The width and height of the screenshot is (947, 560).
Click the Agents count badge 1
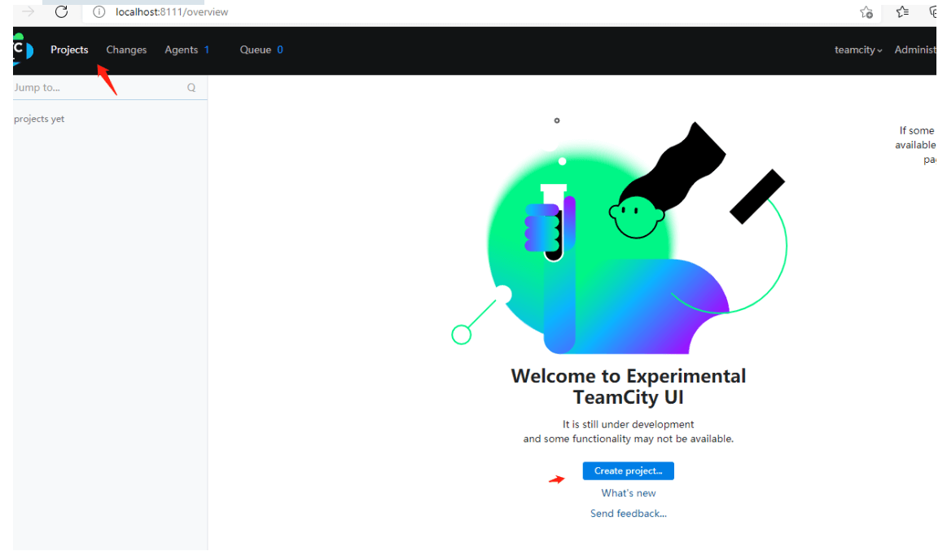[207, 50]
